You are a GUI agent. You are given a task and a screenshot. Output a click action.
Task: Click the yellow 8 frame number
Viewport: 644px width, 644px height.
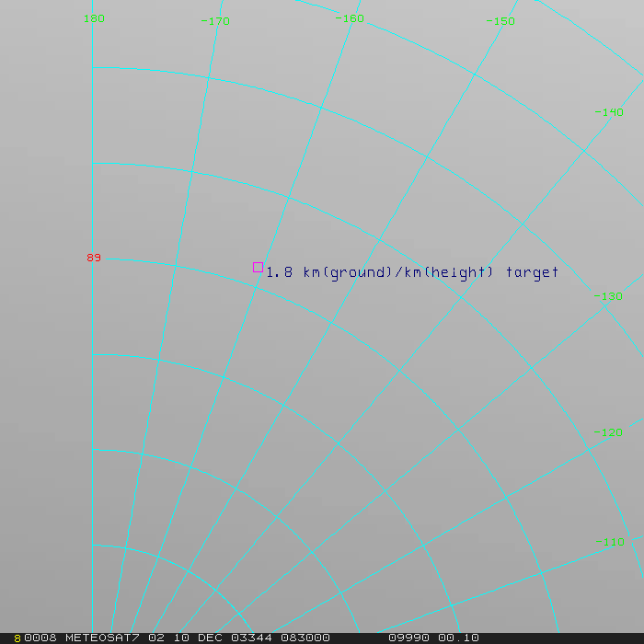click(x=17, y=638)
